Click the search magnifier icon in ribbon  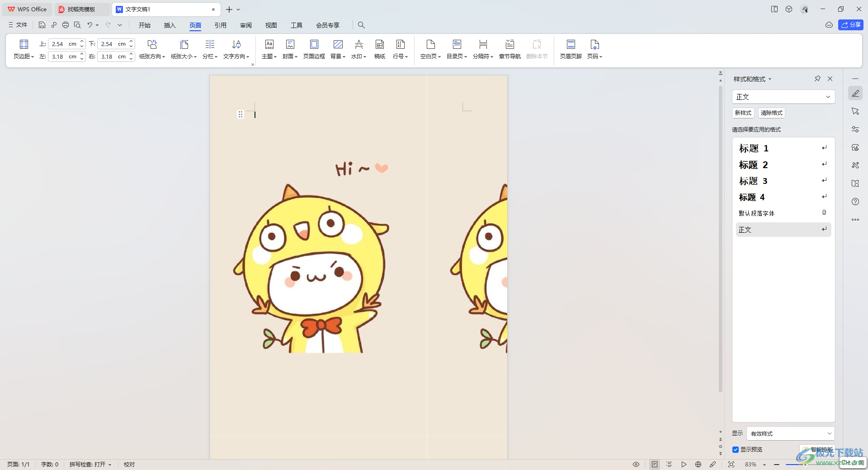(361, 25)
